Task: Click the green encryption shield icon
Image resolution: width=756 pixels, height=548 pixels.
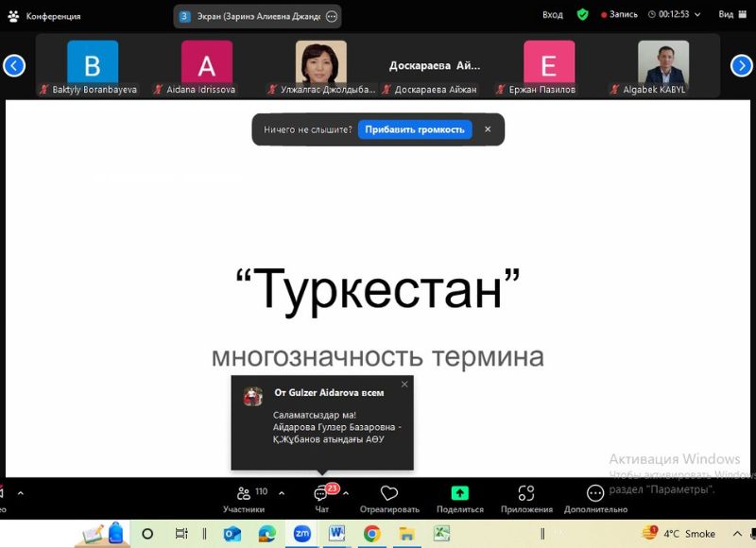Action: (582, 15)
